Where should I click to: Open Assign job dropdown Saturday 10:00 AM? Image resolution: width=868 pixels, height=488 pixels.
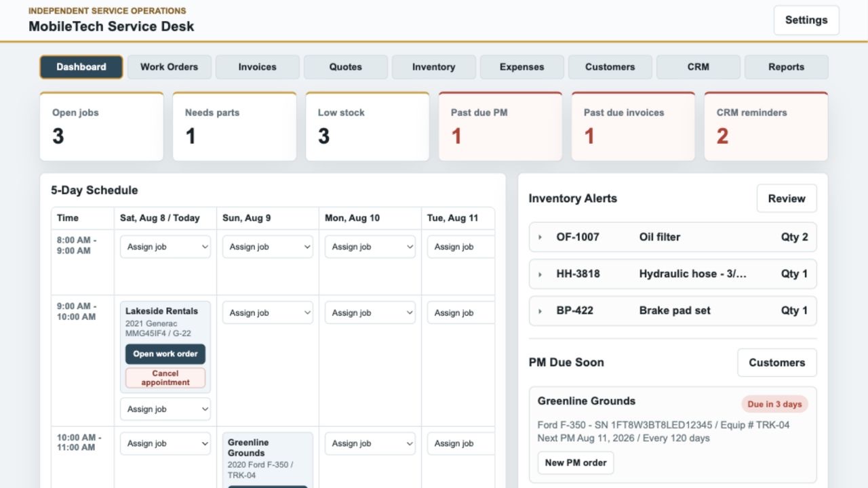165,443
